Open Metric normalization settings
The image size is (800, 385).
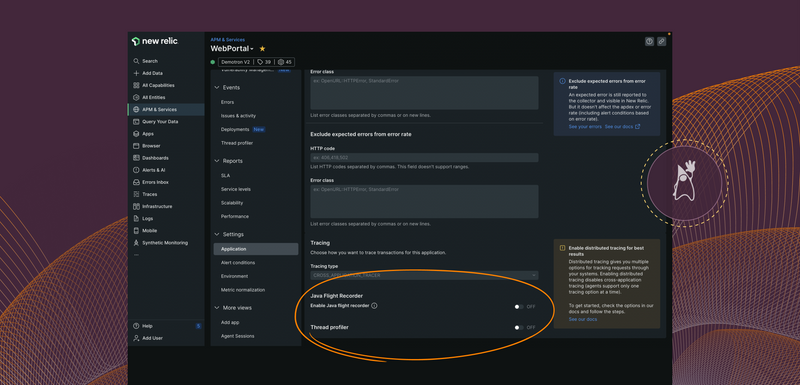click(x=243, y=290)
